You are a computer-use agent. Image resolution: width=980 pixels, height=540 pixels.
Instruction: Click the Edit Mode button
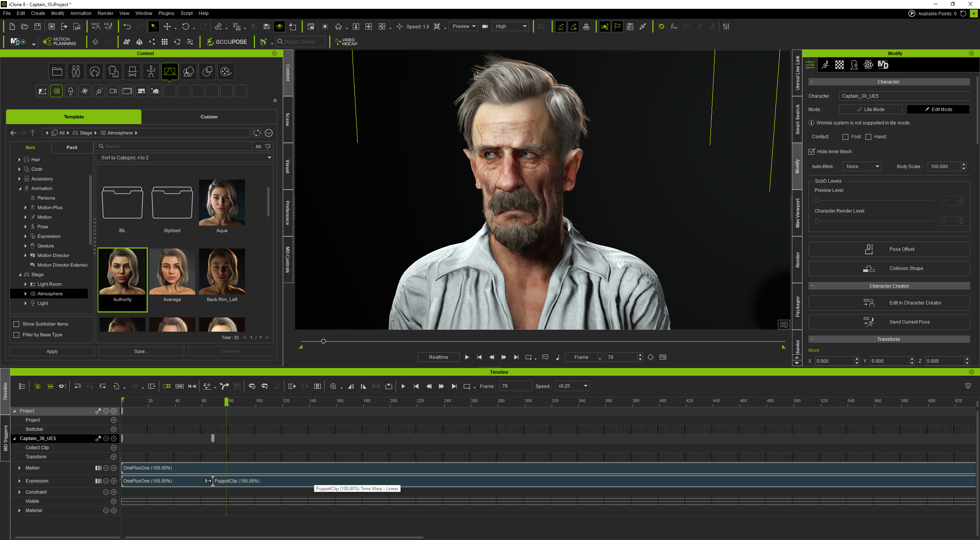pyautogui.click(x=938, y=109)
